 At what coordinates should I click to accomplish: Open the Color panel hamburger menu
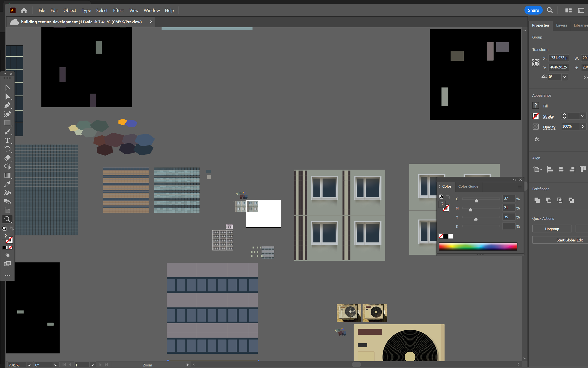pos(520,187)
